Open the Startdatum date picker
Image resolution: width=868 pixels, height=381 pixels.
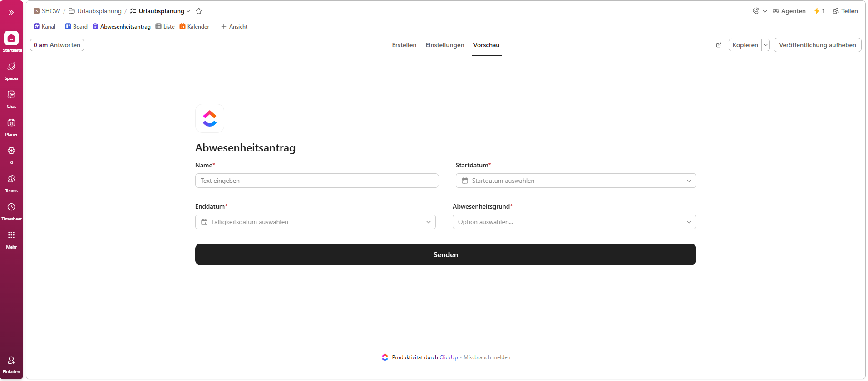[x=576, y=181]
